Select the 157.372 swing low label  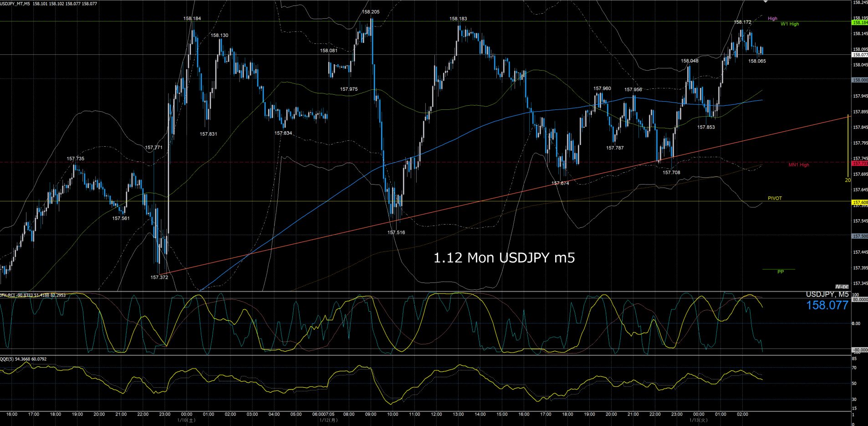[x=159, y=277]
